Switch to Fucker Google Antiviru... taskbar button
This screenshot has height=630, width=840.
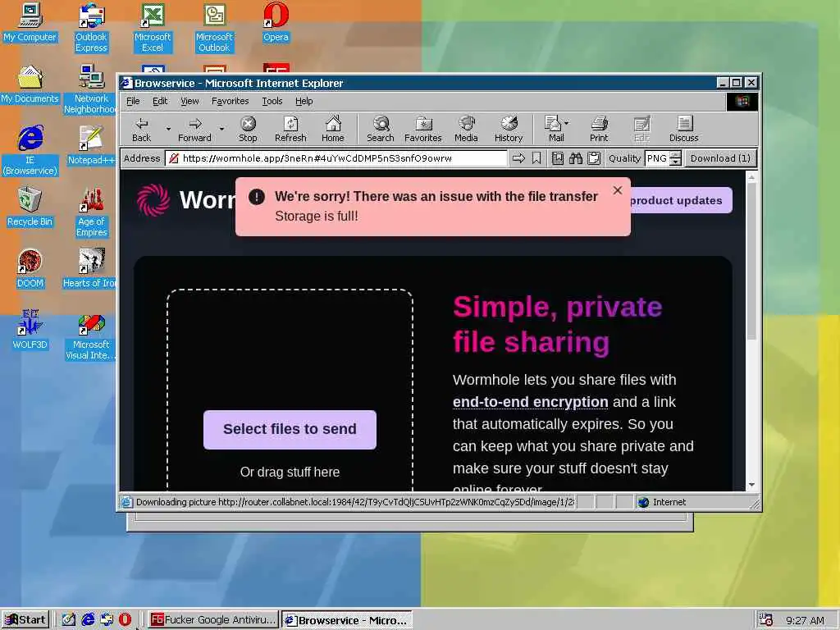pyautogui.click(x=213, y=620)
